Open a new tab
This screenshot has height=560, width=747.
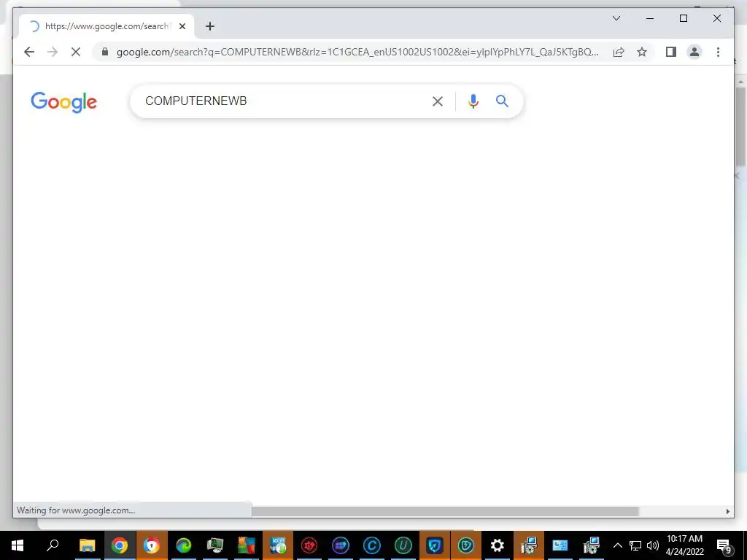click(210, 26)
